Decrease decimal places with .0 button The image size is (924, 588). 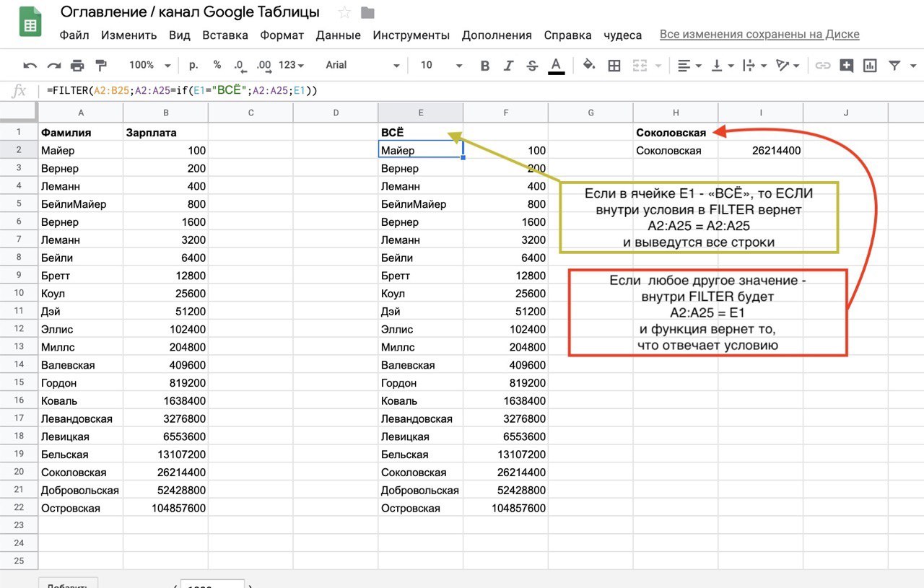pyautogui.click(x=240, y=65)
